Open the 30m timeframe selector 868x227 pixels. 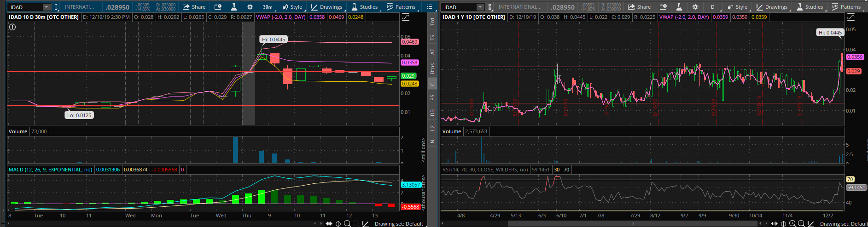coord(268,7)
